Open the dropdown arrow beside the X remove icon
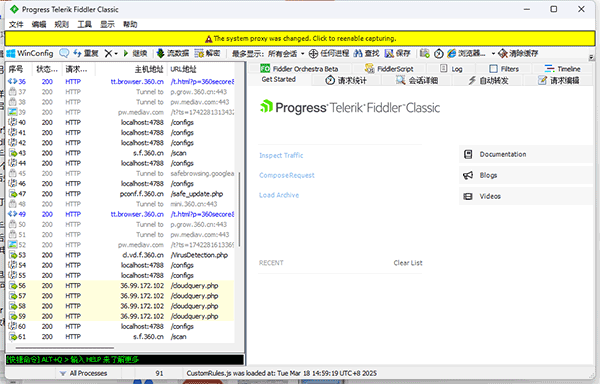 click(x=116, y=54)
